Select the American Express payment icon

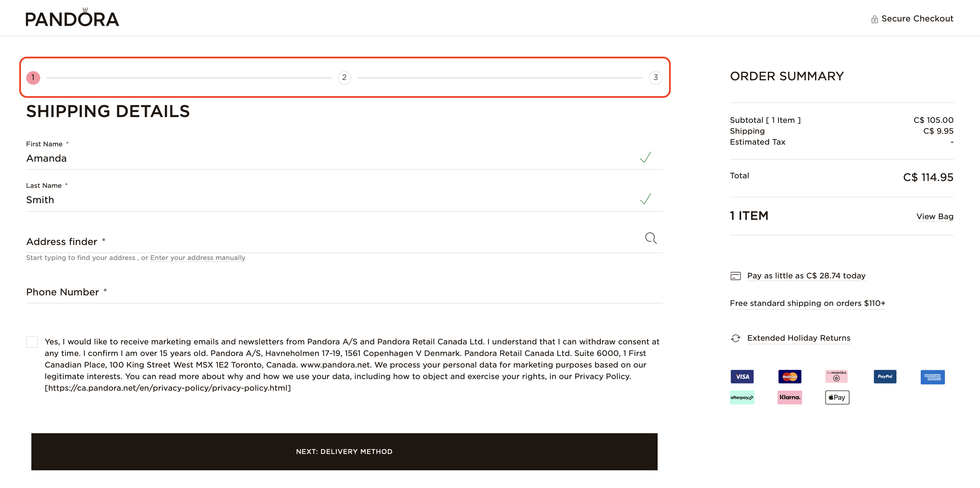coord(933,377)
